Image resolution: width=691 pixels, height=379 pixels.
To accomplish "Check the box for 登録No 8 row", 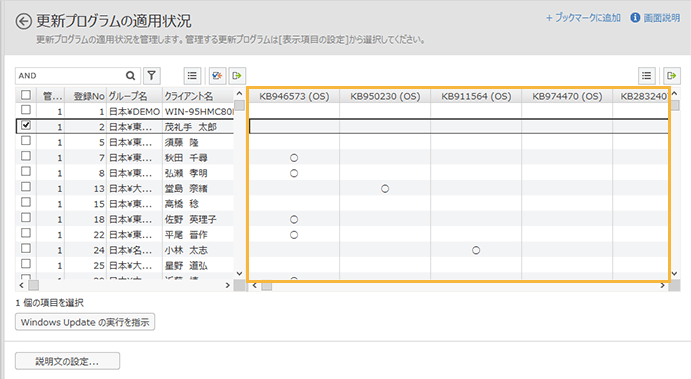I will 26,171.
